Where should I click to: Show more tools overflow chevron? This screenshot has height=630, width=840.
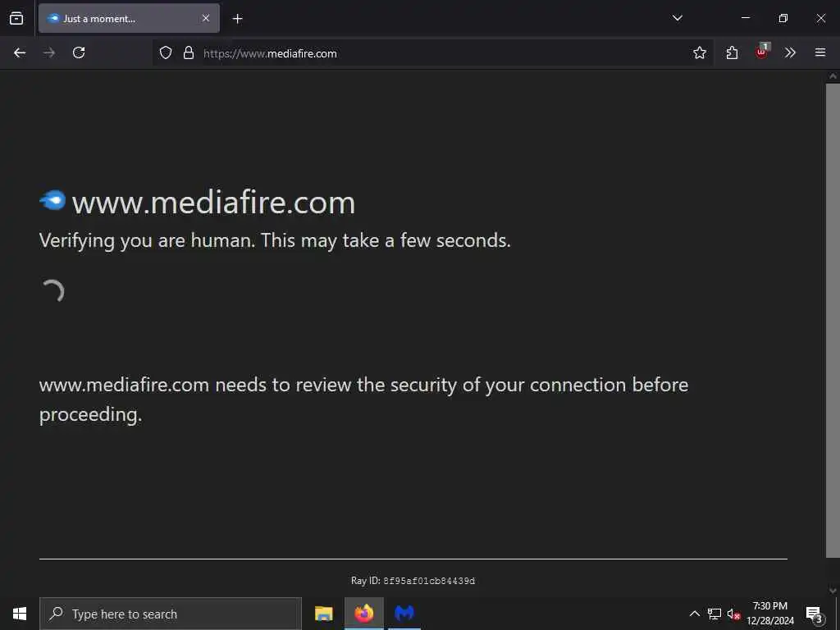point(790,52)
